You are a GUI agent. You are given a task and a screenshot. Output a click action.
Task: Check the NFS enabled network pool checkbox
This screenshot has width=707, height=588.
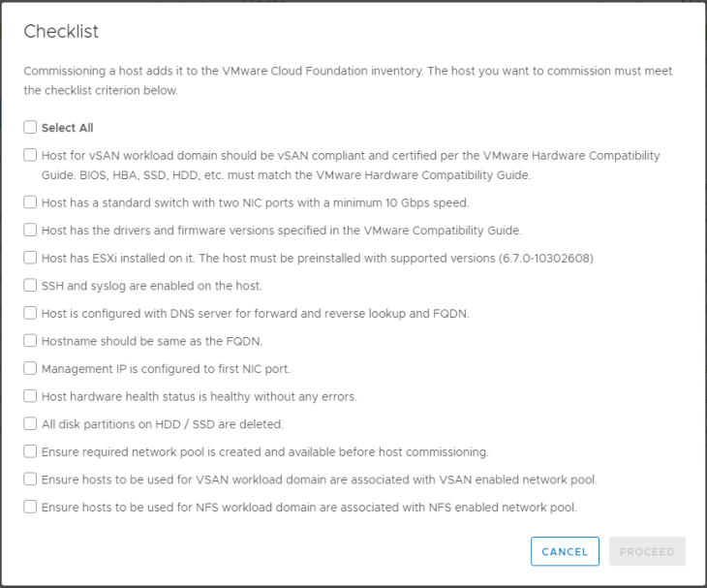pyautogui.click(x=31, y=507)
